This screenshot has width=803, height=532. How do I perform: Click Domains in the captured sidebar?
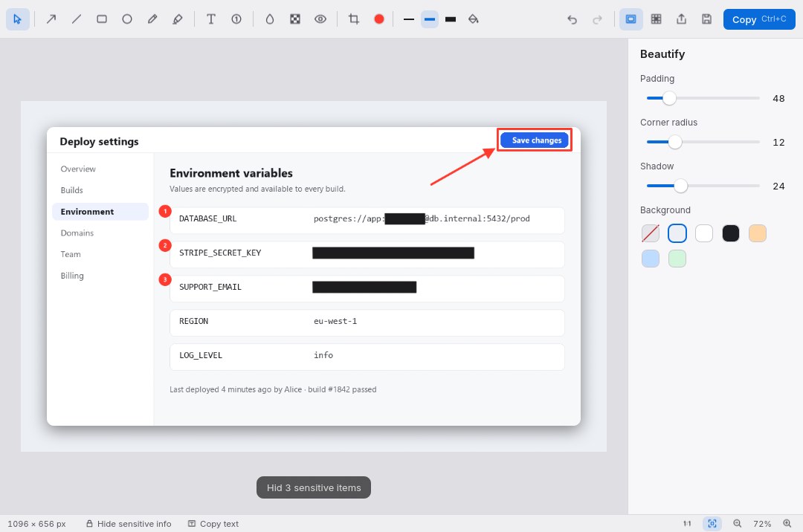point(77,233)
